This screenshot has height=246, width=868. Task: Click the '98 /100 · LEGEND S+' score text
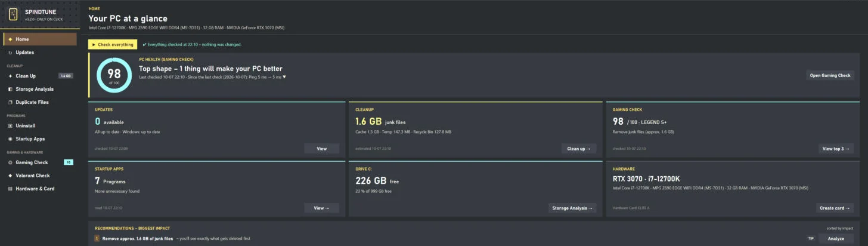pos(640,121)
